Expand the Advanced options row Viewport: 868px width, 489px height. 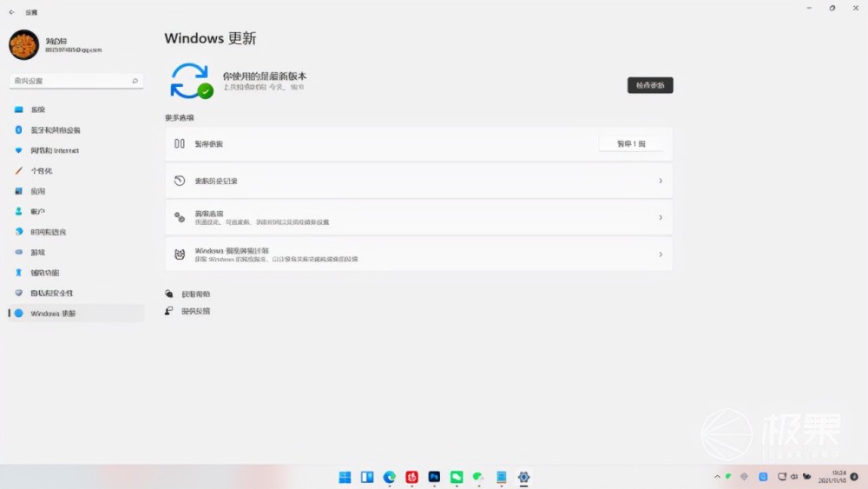click(418, 217)
